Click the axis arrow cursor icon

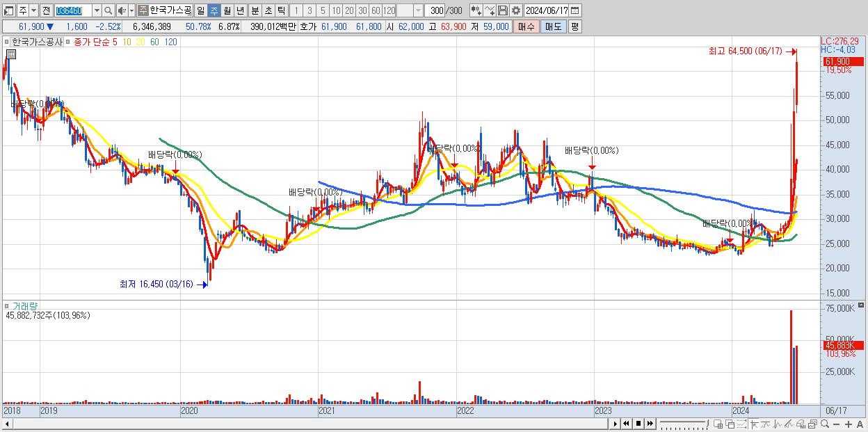pos(754,424)
